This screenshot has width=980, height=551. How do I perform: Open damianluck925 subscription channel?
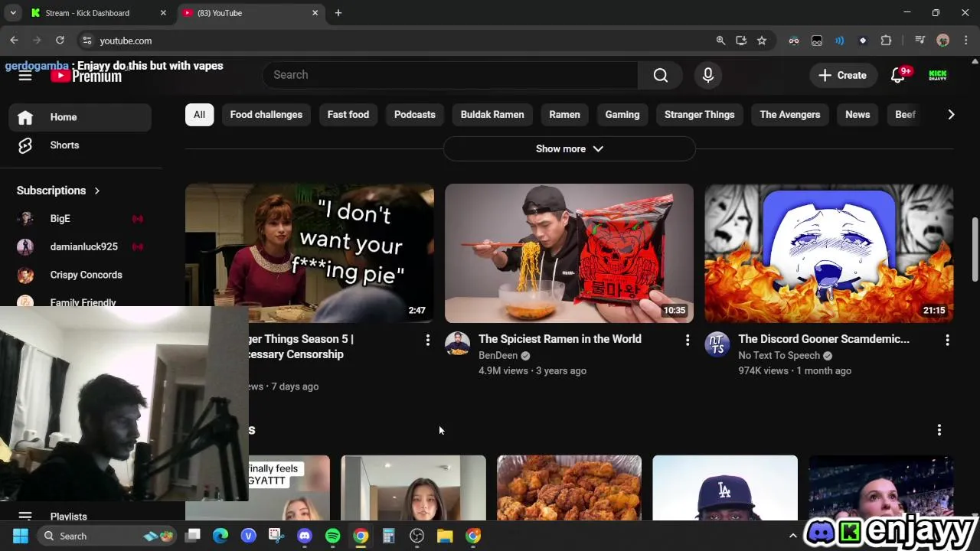coord(80,246)
